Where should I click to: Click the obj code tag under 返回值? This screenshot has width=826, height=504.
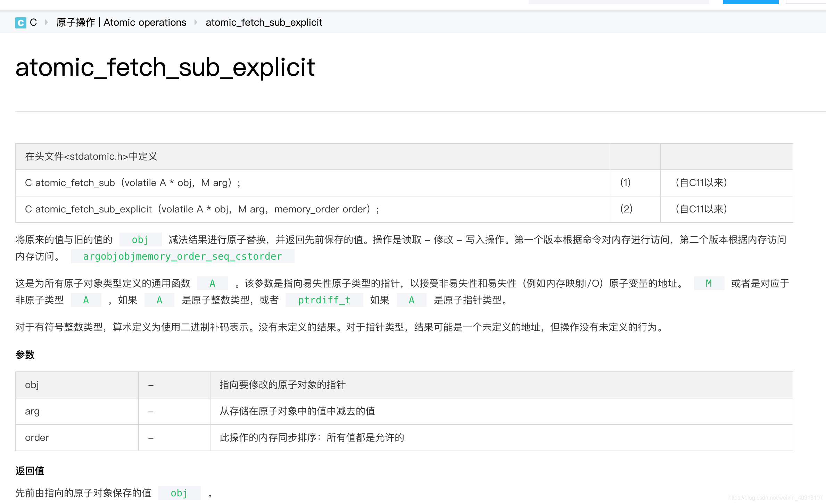[179, 493]
